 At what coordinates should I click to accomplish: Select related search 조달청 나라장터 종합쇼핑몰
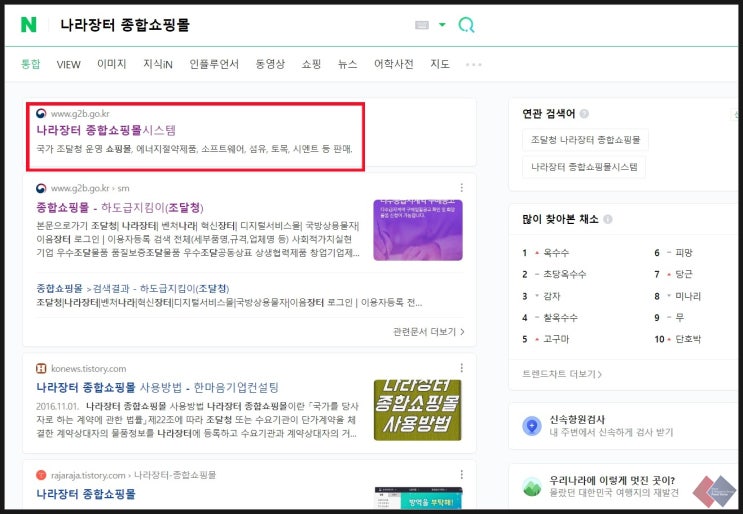coord(585,140)
